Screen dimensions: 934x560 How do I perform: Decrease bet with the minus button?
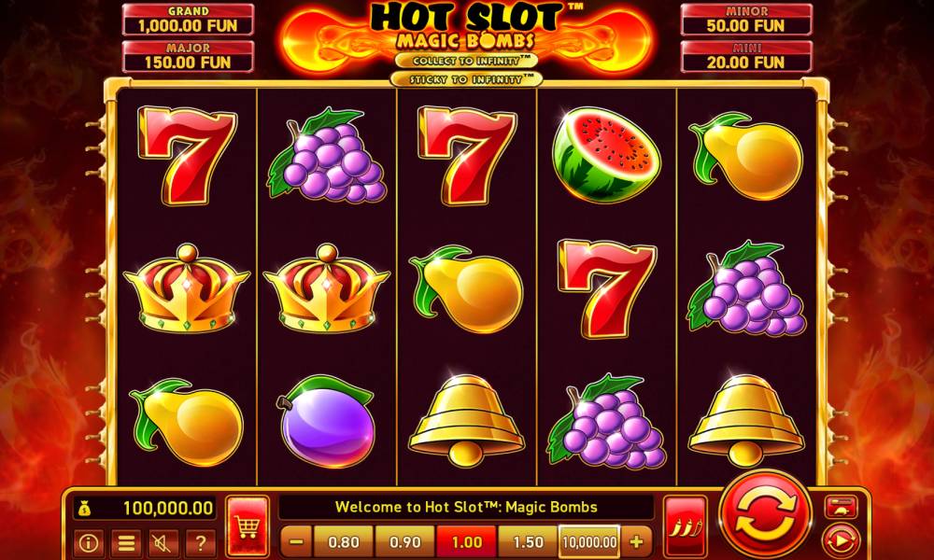(x=296, y=542)
